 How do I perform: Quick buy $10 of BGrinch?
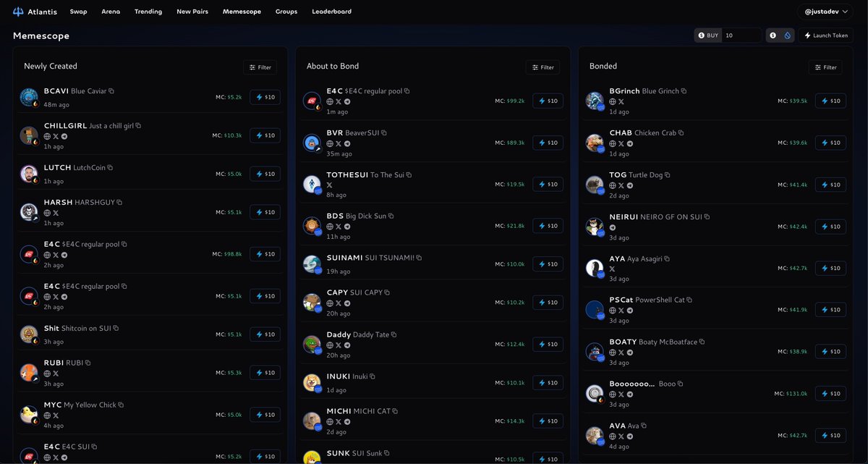coord(830,101)
